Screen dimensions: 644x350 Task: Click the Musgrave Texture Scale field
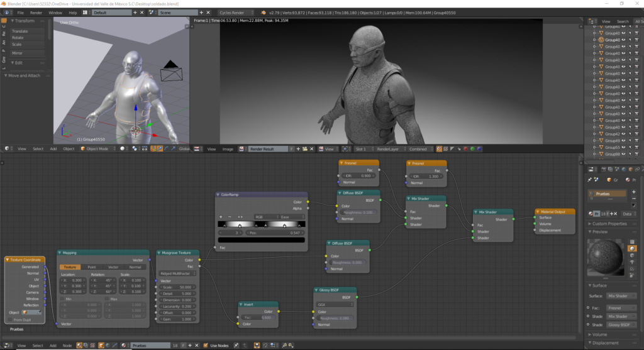[176, 287]
